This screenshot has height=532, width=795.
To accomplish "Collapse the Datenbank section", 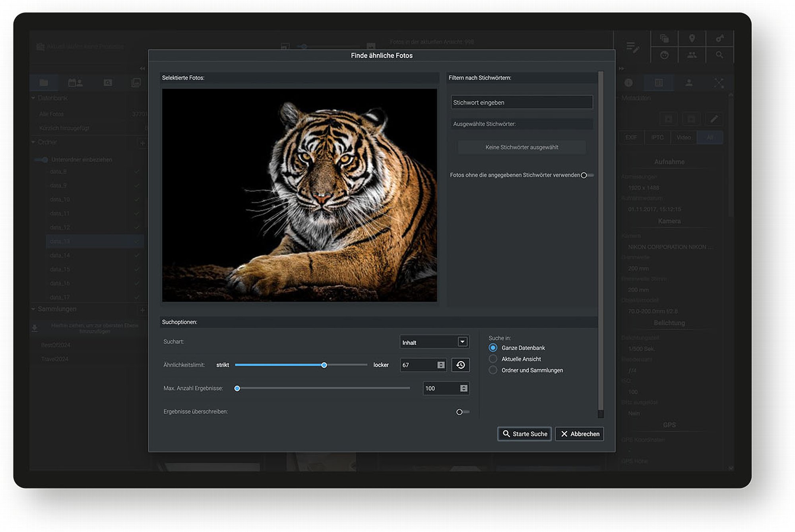I will 33,98.
